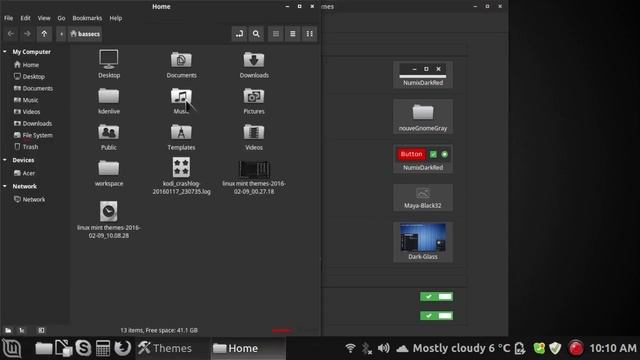Go forward using the forward arrow
This screenshot has height=360, width=640.
pyautogui.click(x=27, y=34)
